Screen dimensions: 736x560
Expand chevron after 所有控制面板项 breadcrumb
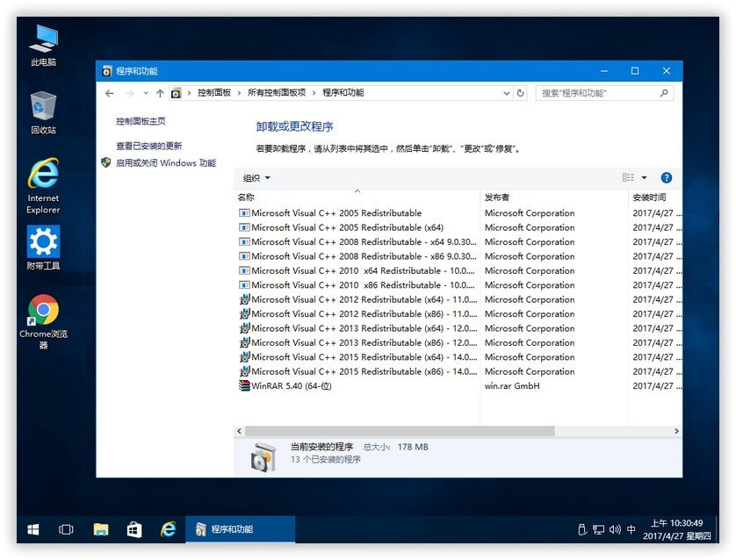click(x=314, y=93)
